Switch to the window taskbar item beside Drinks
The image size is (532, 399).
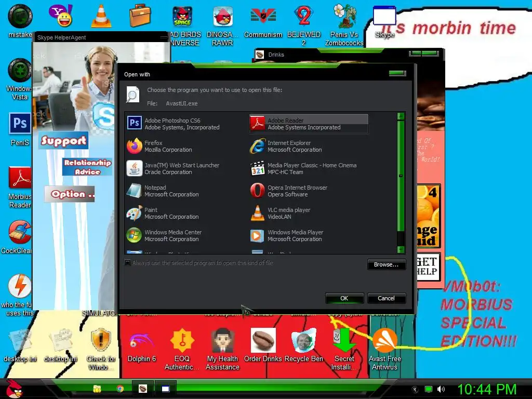coord(165,389)
